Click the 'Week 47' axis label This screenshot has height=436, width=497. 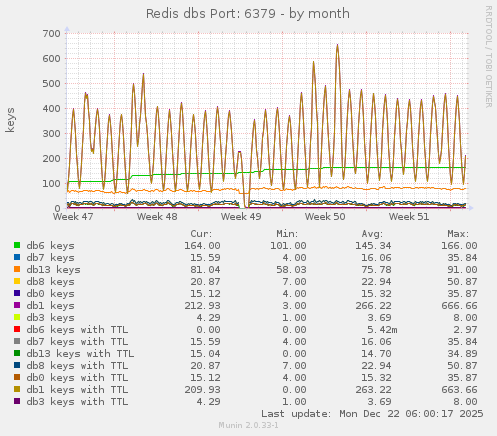[73, 217]
